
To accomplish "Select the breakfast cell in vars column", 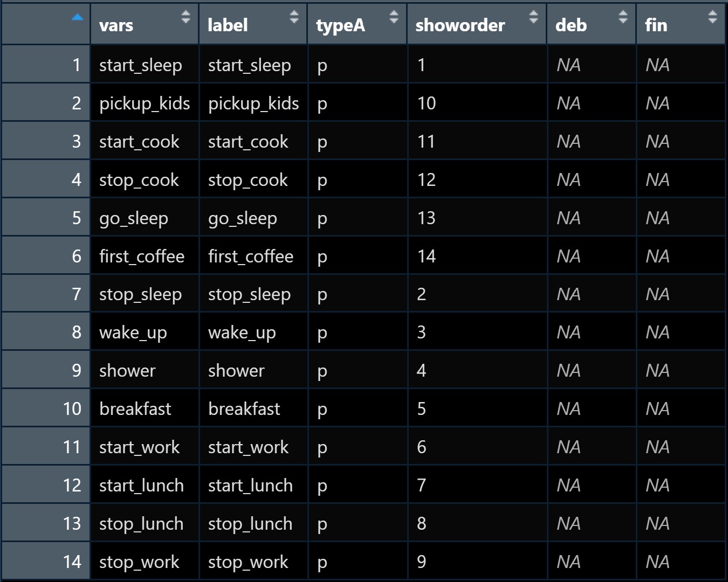I will pos(135,409).
